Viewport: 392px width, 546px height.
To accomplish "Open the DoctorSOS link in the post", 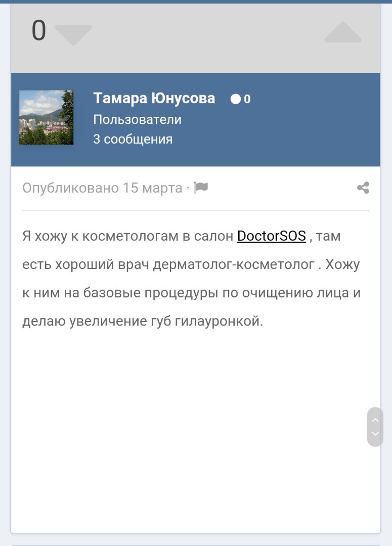I will (x=272, y=236).
